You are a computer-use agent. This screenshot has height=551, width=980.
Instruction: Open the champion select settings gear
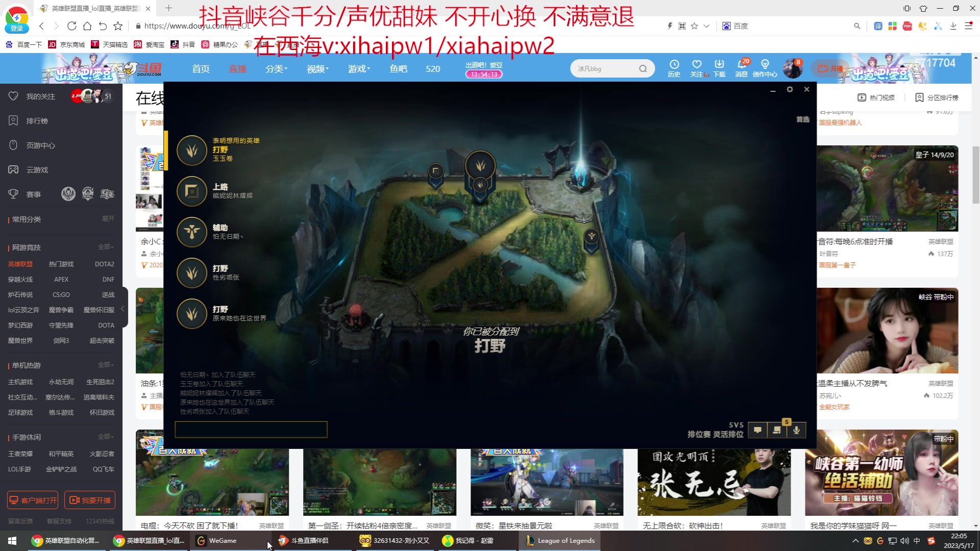coord(790,89)
